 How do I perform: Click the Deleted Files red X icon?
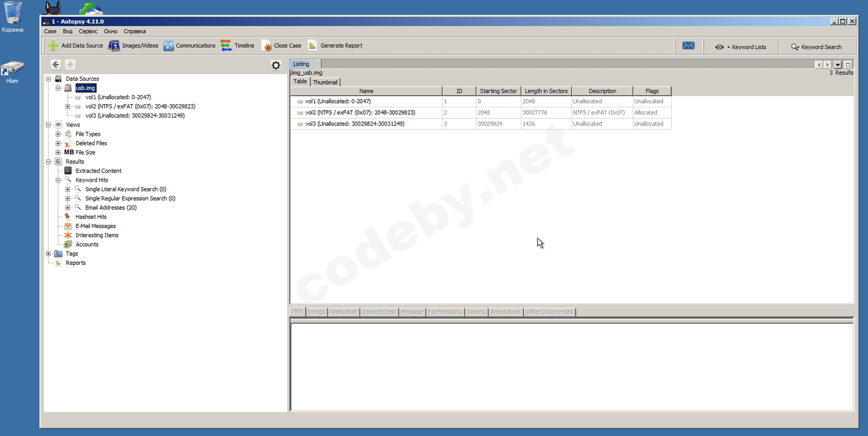(68, 143)
